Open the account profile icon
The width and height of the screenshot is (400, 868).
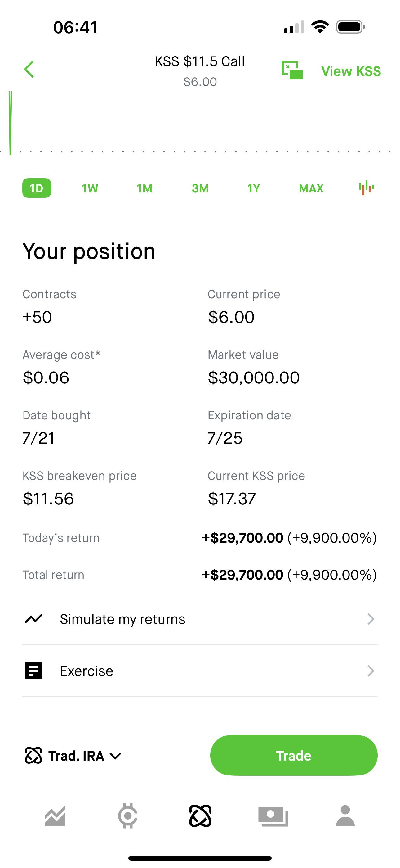(x=345, y=816)
